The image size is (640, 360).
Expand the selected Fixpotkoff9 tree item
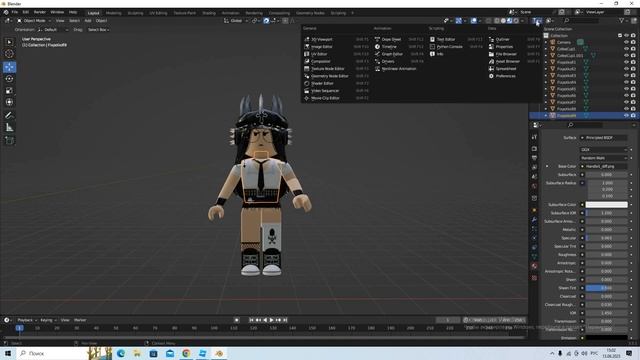click(x=546, y=116)
